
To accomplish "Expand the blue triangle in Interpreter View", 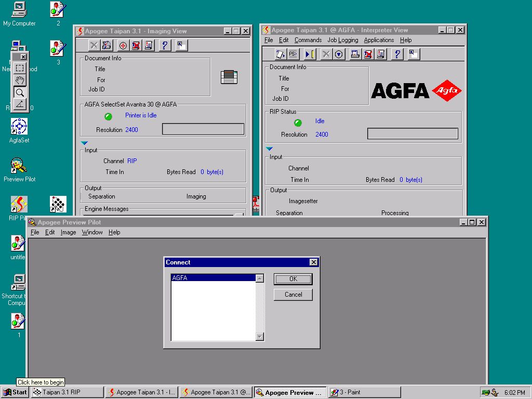I will (270, 149).
